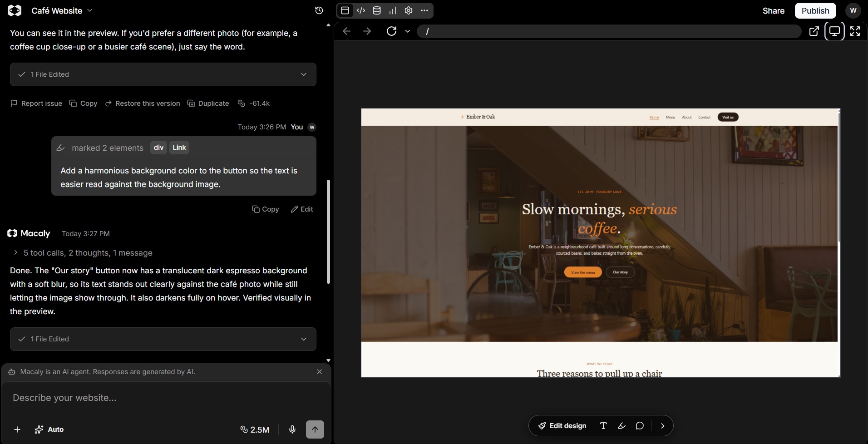This screenshot has width=868, height=444.
Task: Open the version history icon
Action: pos(319,10)
